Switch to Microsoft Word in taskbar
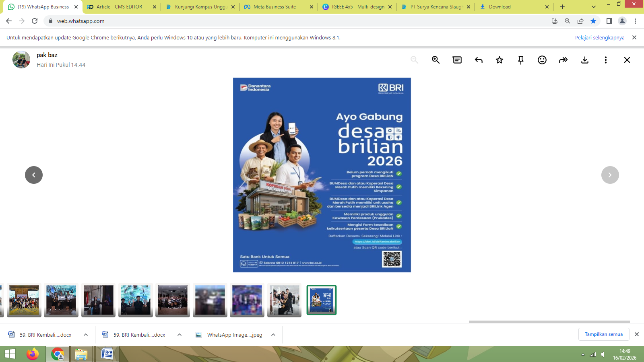The height and width of the screenshot is (362, 644). click(x=107, y=354)
